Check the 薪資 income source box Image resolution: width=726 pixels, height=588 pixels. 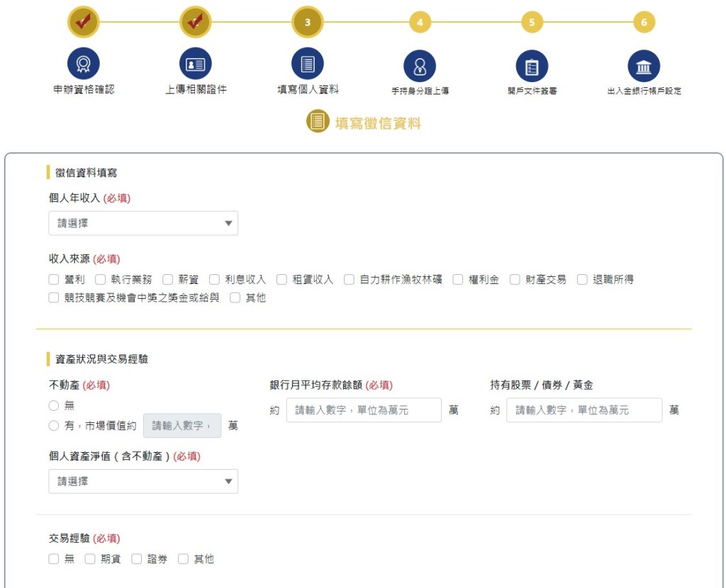(x=168, y=280)
